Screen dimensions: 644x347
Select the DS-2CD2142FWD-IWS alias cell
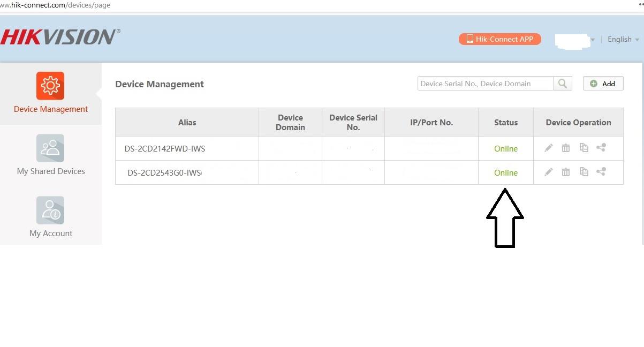point(187,148)
